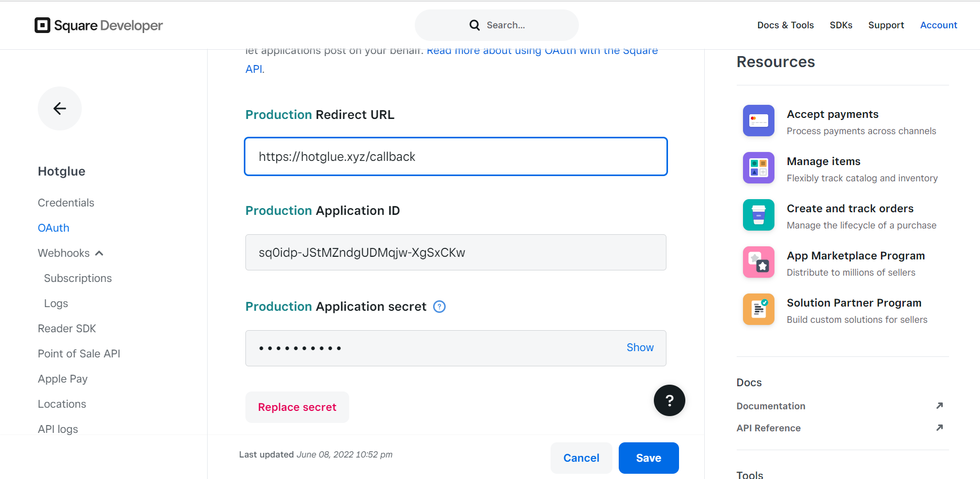
Task: Click the Production Application secret label
Action: click(x=336, y=307)
